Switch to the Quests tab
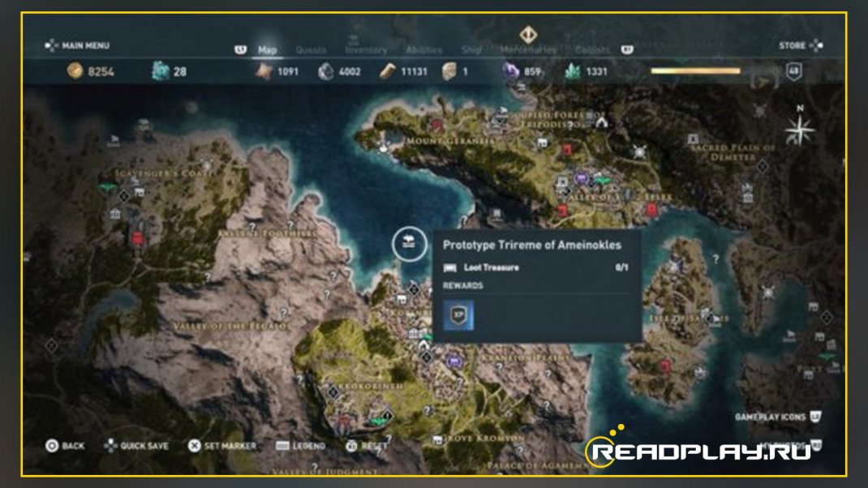The image size is (868, 488). tap(311, 49)
